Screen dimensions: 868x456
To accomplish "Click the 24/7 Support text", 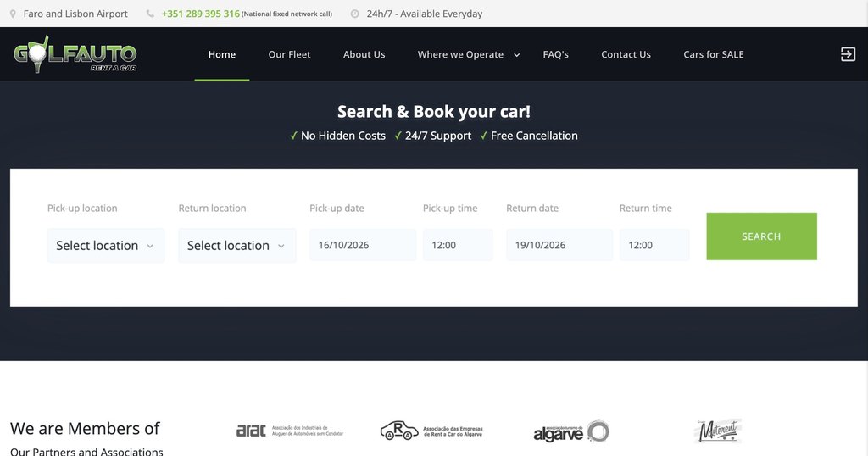I will coord(438,136).
